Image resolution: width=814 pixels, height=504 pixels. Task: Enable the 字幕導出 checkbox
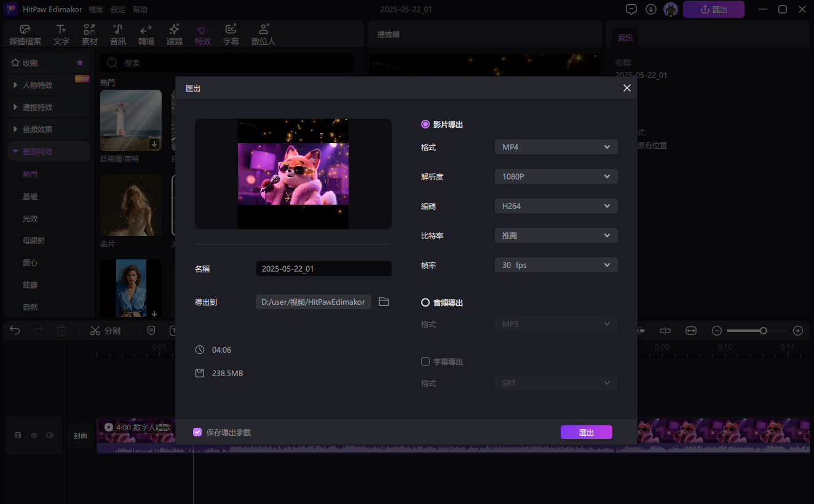[425, 361]
